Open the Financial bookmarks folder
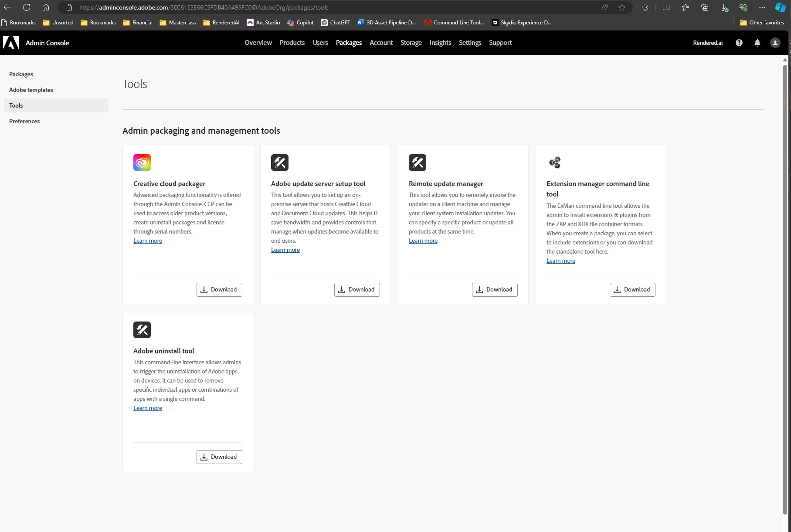791x532 pixels. pos(138,23)
